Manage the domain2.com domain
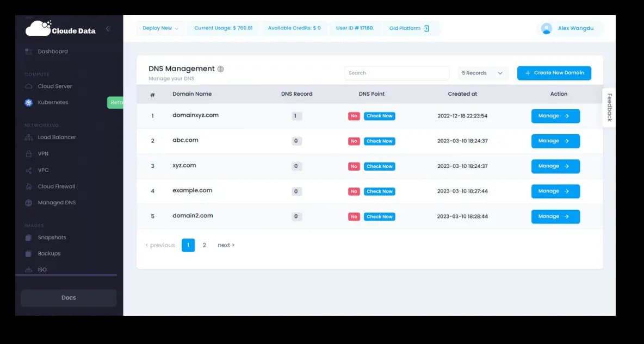This screenshot has width=644, height=344. click(x=555, y=217)
